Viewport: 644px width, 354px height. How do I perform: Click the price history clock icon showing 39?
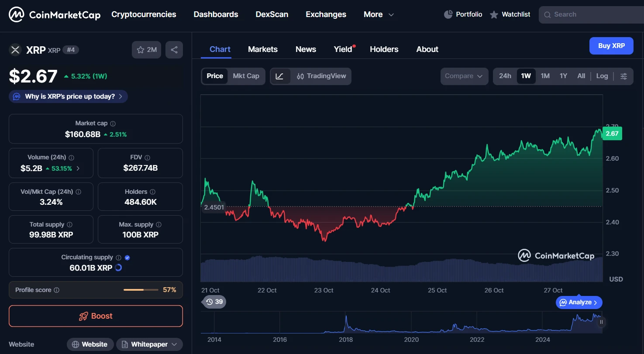click(214, 302)
